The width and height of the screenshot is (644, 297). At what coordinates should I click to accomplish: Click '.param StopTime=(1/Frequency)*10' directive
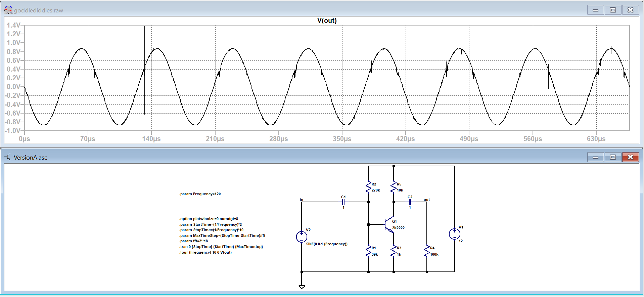click(x=212, y=230)
